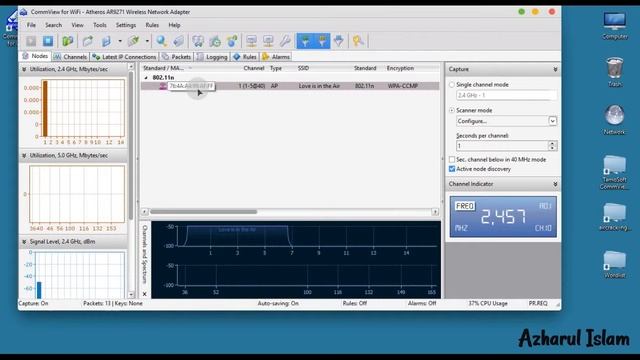Click the Channel column header
The height and width of the screenshot is (360, 640).
coord(254,68)
